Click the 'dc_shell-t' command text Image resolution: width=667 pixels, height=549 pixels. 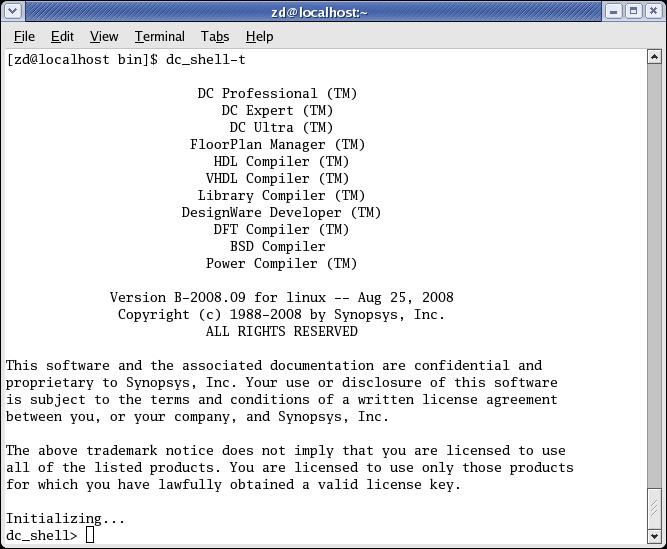205,60
